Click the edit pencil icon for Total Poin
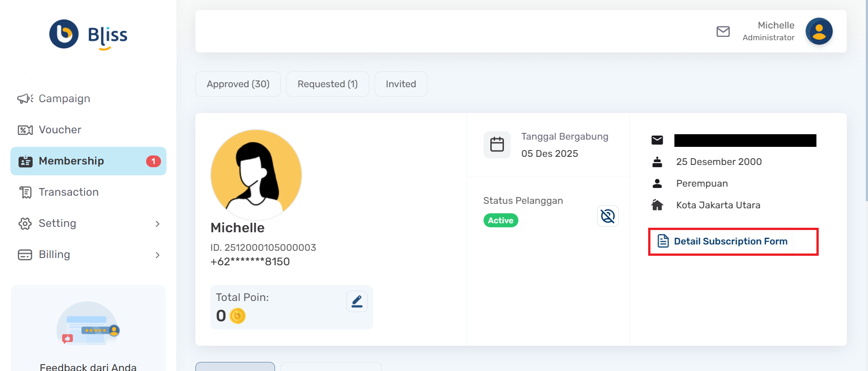The width and height of the screenshot is (868, 371). point(356,301)
